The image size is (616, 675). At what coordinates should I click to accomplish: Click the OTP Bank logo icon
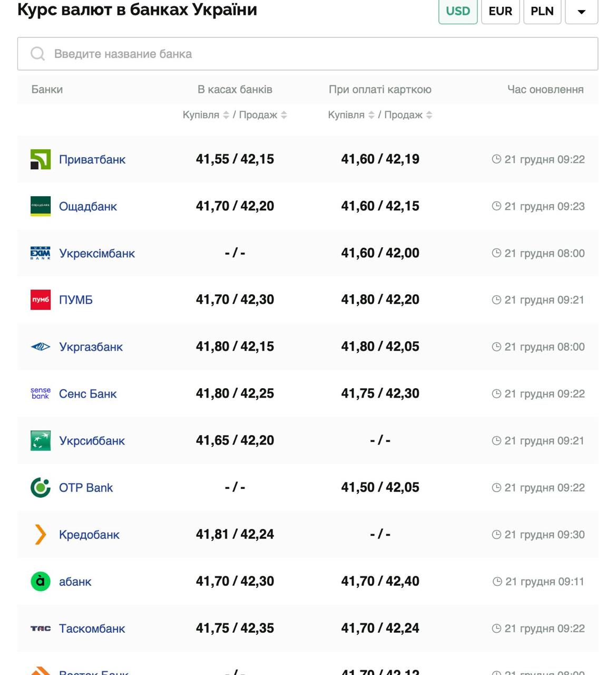pyautogui.click(x=41, y=487)
